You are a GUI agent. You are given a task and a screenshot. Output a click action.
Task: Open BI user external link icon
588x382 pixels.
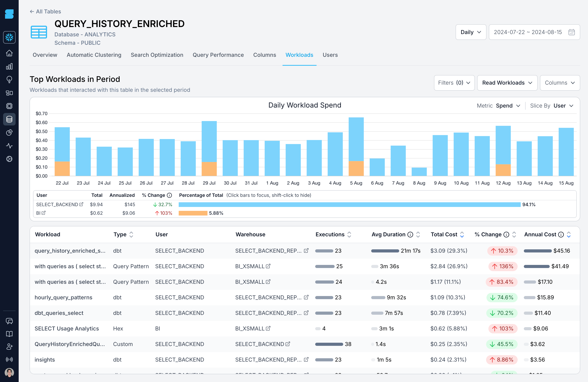[44, 213]
